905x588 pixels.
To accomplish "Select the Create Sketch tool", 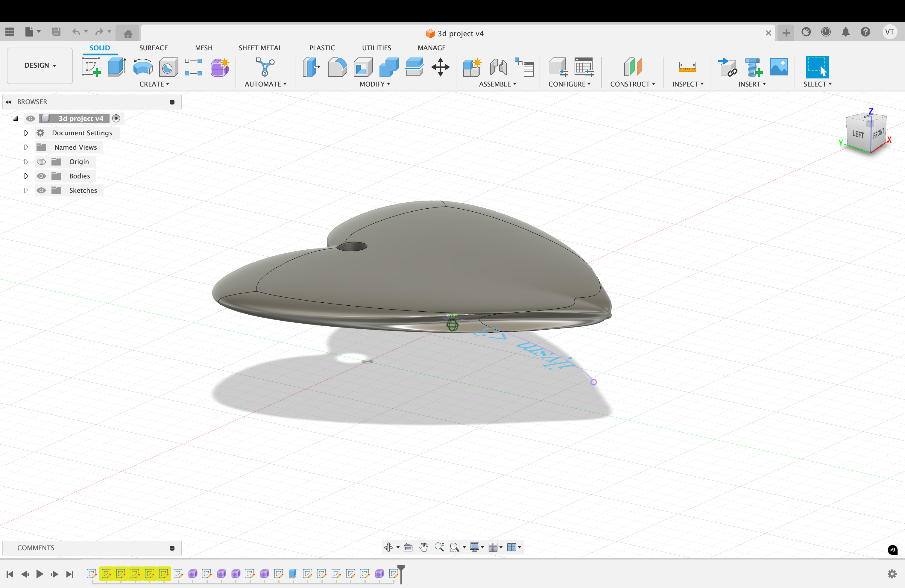I will pyautogui.click(x=91, y=67).
